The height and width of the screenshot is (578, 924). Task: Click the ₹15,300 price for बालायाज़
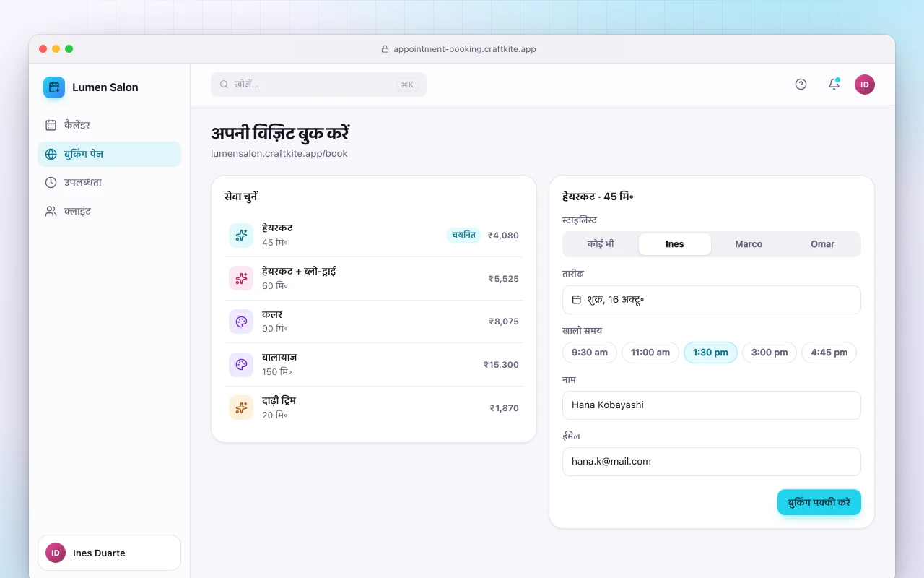coord(501,365)
